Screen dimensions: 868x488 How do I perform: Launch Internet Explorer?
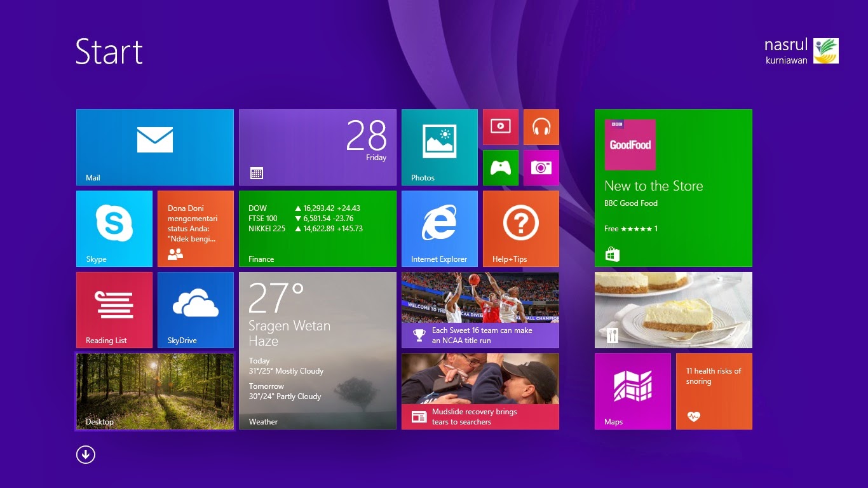point(440,229)
